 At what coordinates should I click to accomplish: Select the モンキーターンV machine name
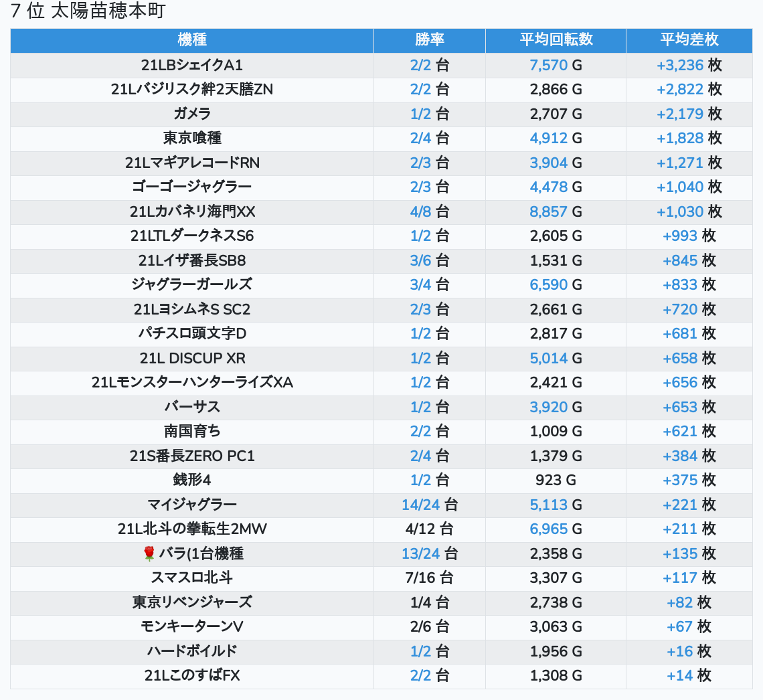coord(192,626)
